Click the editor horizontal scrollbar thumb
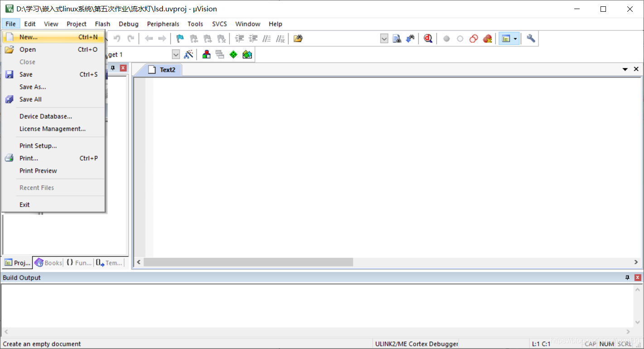Image resolution: width=644 pixels, height=349 pixels. [x=248, y=262]
